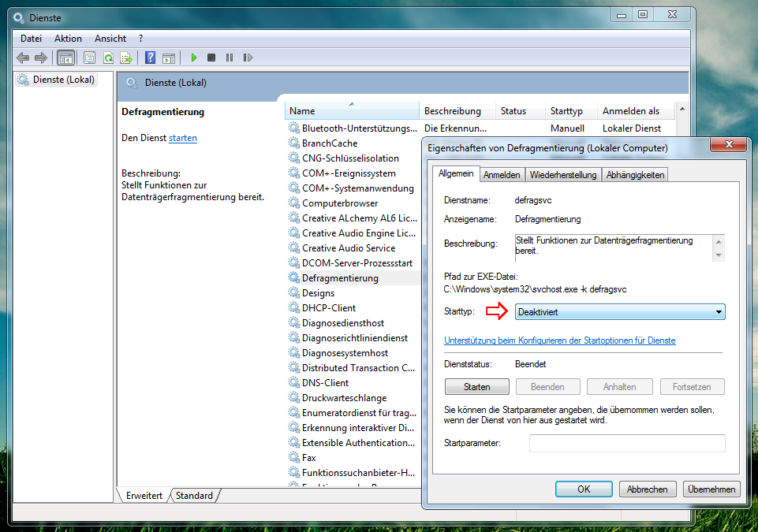
Task: Click the Refresh toolbar icon
Action: click(x=108, y=58)
